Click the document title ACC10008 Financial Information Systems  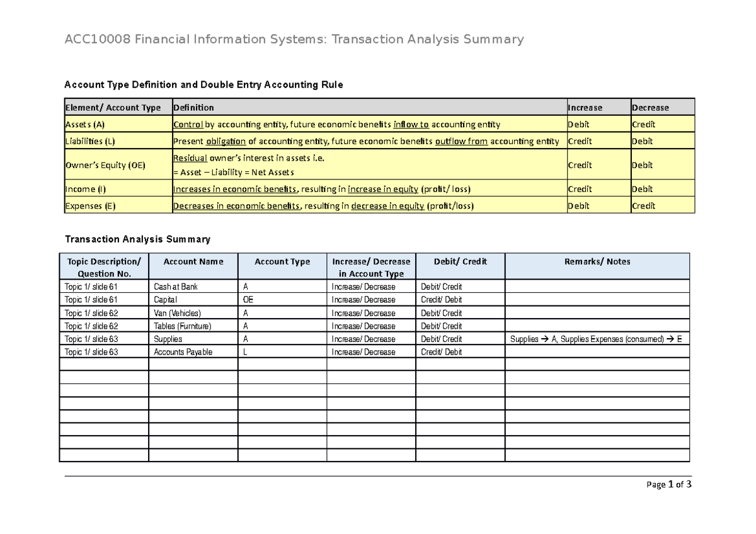(x=189, y=39)
